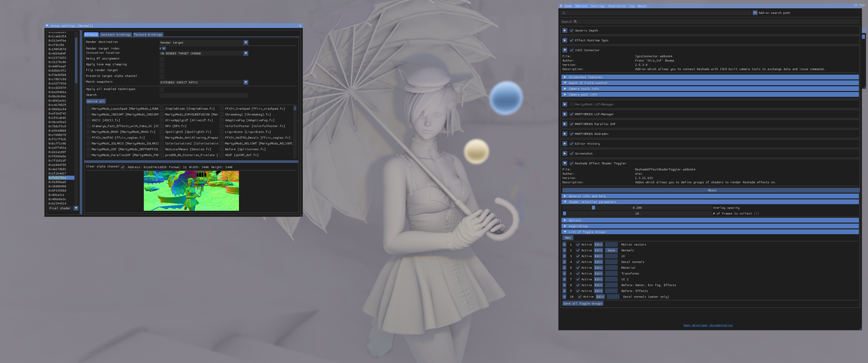Delete toggle group 1 with its X icon
Screen dimensions: 868x363
[564, 245]
